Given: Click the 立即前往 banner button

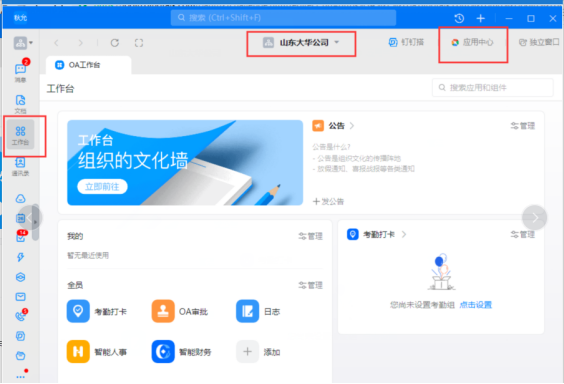Looking at the screenshot, I should pos(102,187).
